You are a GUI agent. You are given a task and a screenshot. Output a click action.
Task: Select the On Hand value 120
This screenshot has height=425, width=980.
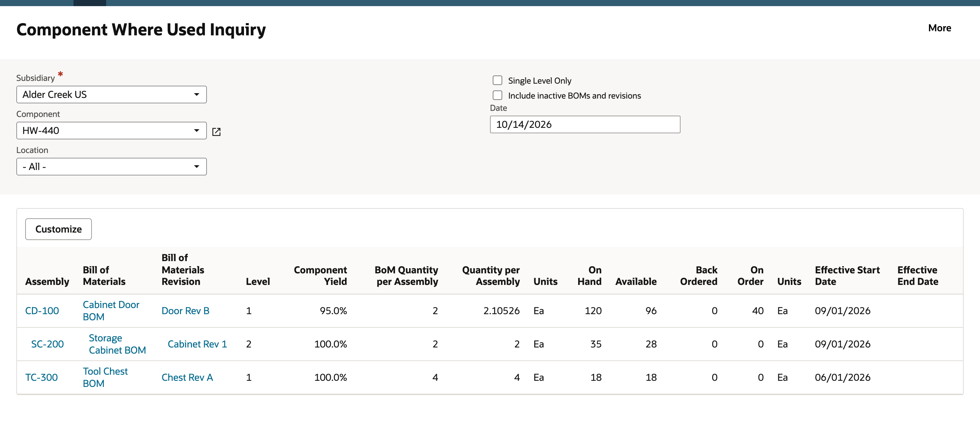pos(593,310)
